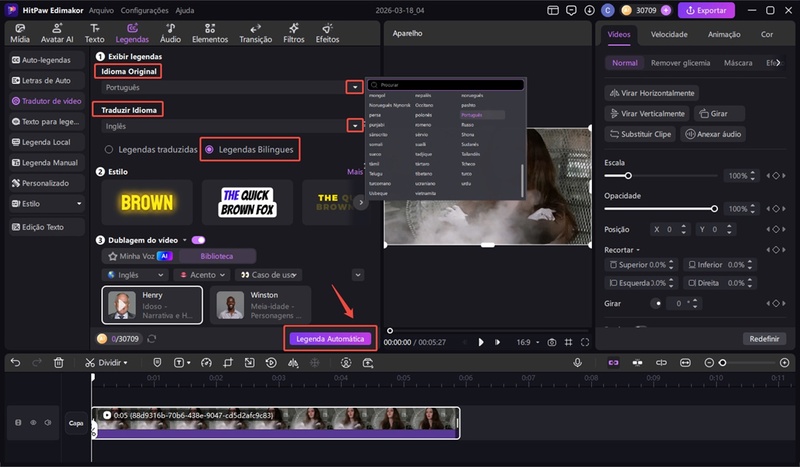Click the Opacidade slider handle
The height and width of the screenshot is (467, 800).
(714, 208)
